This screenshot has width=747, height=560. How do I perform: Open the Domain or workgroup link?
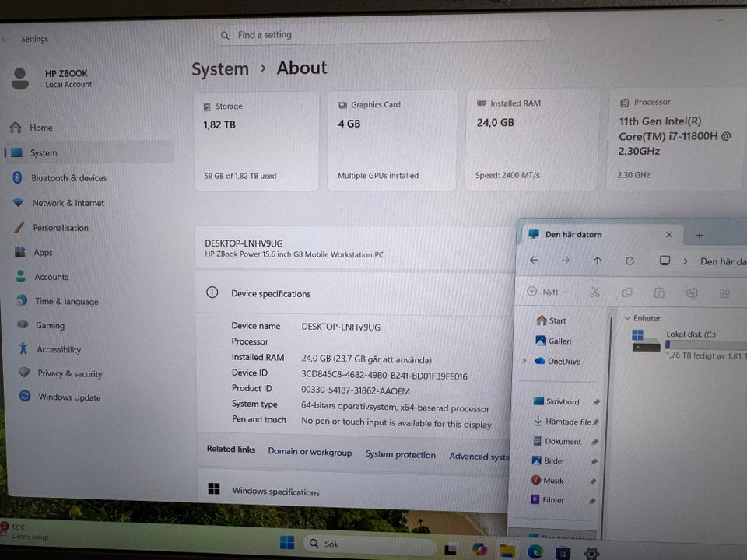pos(310,451)
